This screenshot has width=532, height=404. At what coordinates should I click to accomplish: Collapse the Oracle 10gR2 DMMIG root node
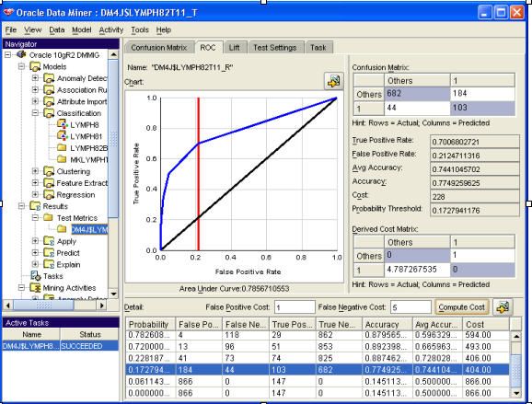[x=7, y=54]
